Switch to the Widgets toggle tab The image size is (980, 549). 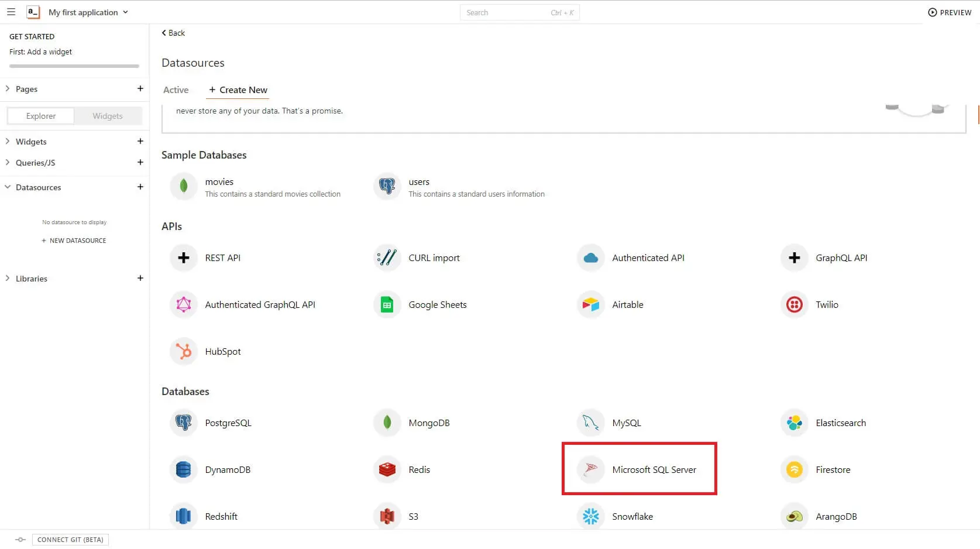click(108, 116)
